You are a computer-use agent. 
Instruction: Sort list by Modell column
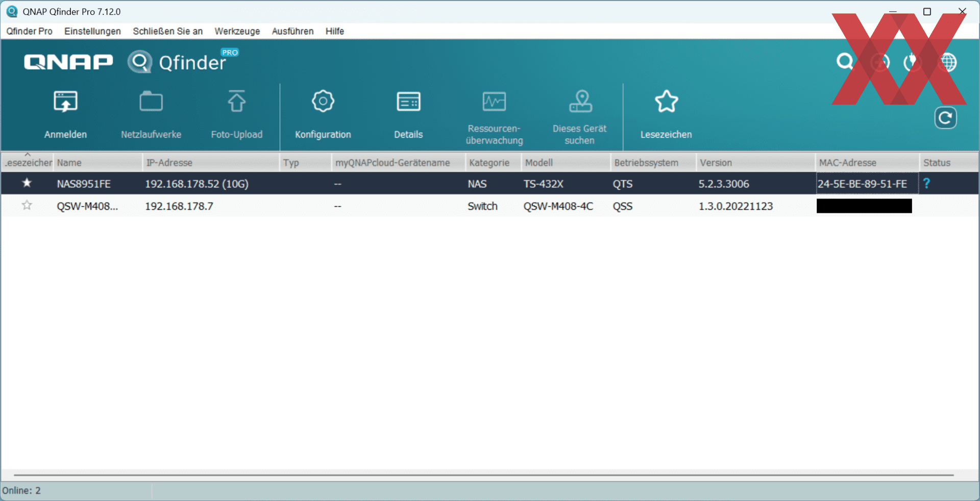[x=566, y=162]
